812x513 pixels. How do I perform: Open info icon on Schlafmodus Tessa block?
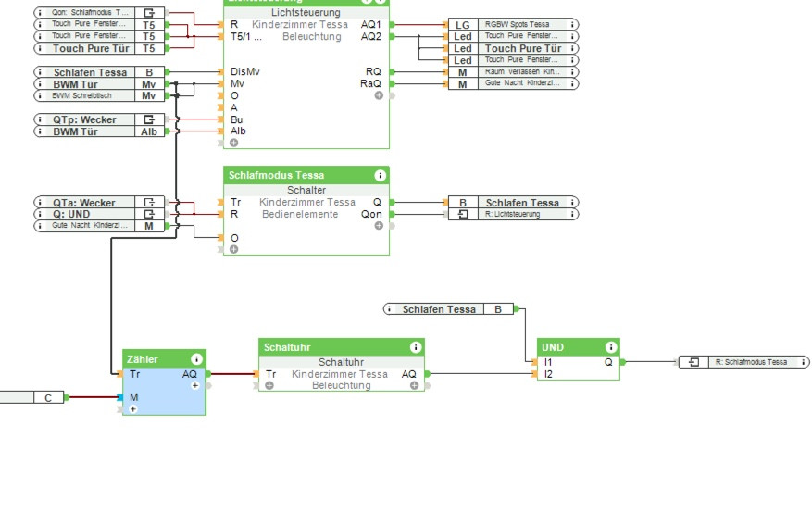(x=381, y=176)
